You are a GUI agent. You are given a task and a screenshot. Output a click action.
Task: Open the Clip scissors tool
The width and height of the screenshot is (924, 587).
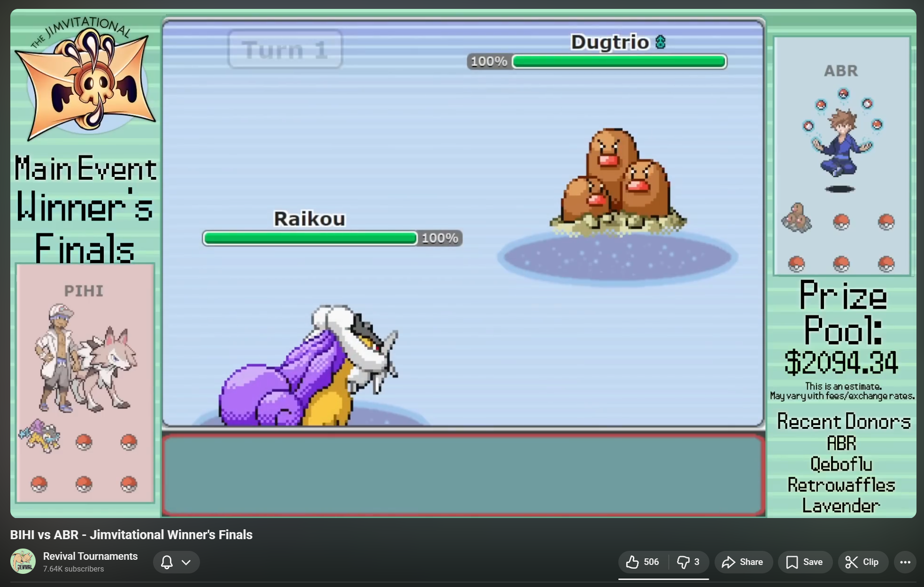click(862, 562)
